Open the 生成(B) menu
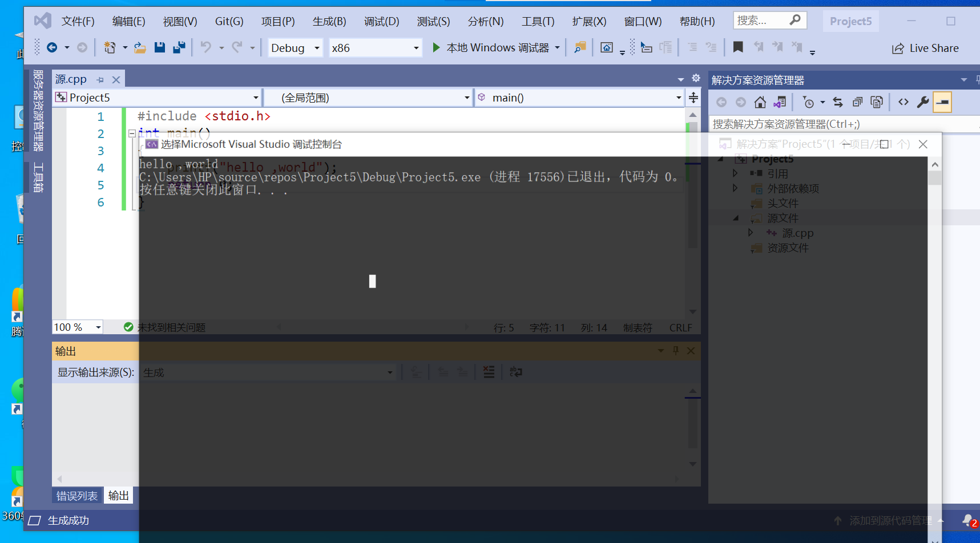Image resolution: width=980 pixels, height=543 pixels. tap(329, 21)
